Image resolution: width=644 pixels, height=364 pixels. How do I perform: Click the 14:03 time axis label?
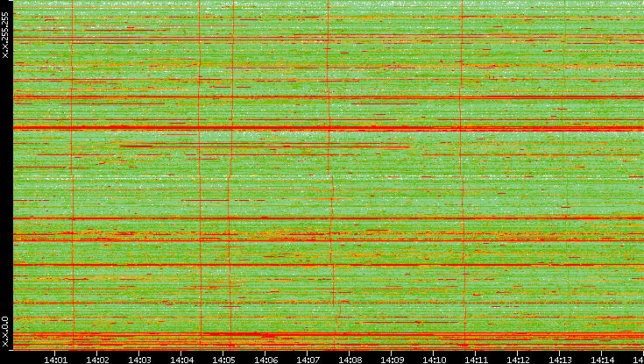[139, 360]
